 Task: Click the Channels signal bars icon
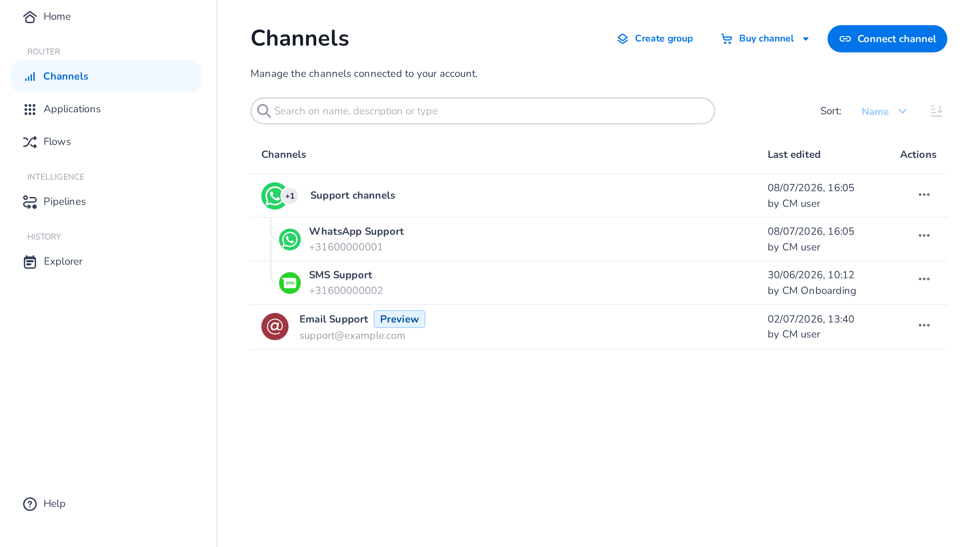coord(30,77)
